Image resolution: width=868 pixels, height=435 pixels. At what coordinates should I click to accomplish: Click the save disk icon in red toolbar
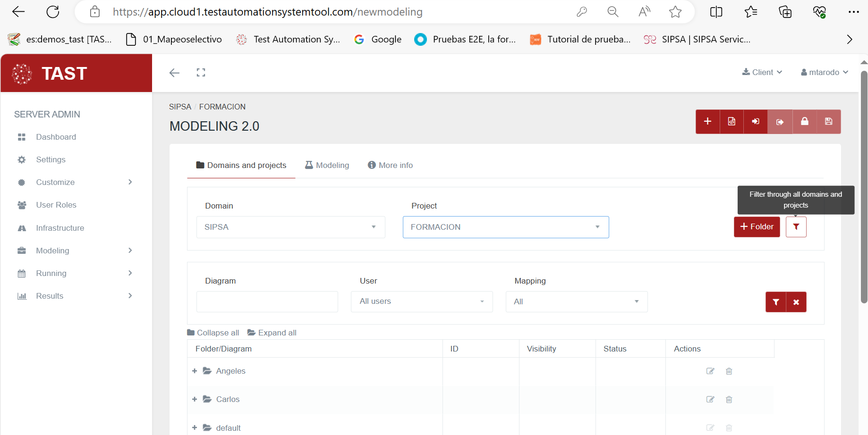tap(828, 122)
